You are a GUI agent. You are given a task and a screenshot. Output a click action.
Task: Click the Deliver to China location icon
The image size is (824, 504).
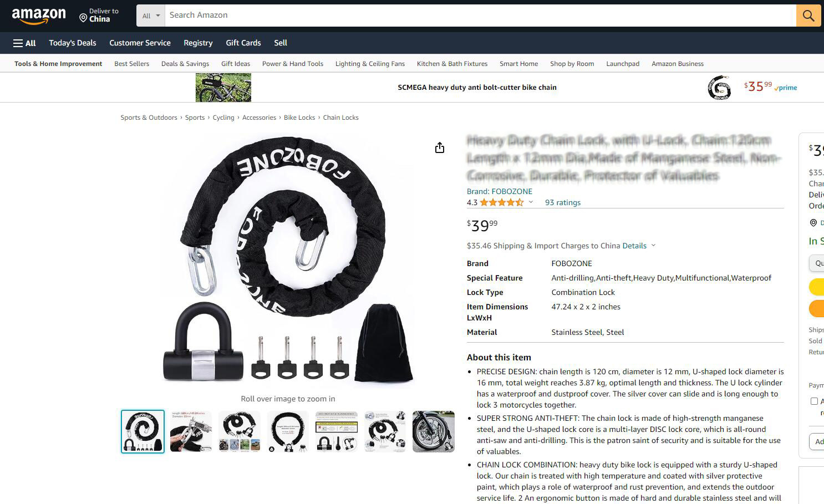83,18
